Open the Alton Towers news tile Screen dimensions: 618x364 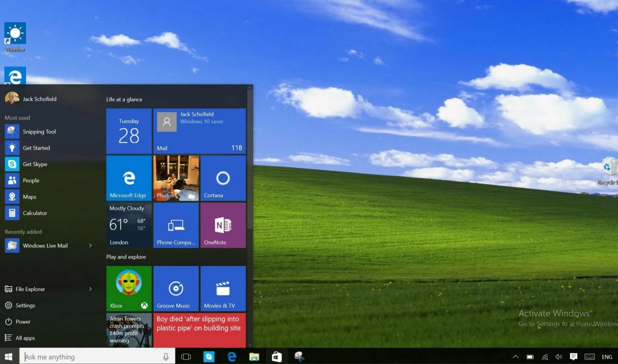point(129,330)
